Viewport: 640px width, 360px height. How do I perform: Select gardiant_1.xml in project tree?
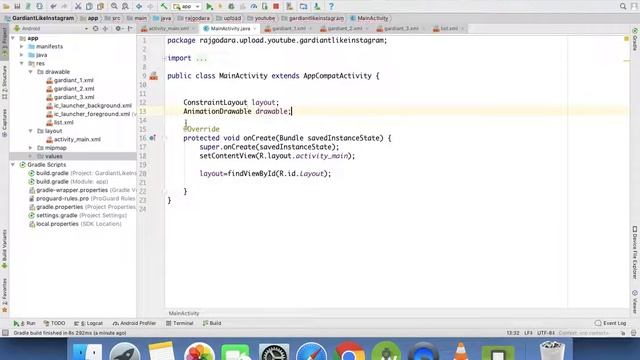pos(73,80)
